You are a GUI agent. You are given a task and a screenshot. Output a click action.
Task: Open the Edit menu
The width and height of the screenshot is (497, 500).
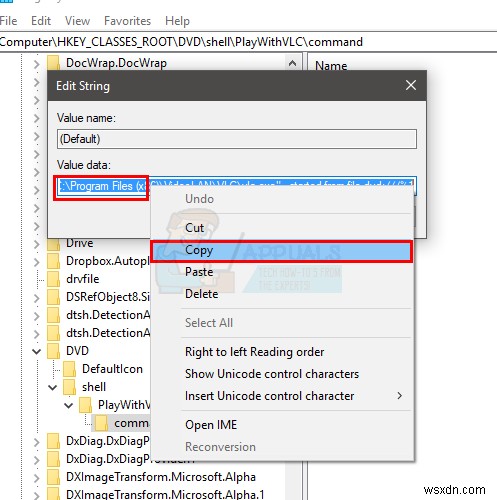tap(41, 21)
